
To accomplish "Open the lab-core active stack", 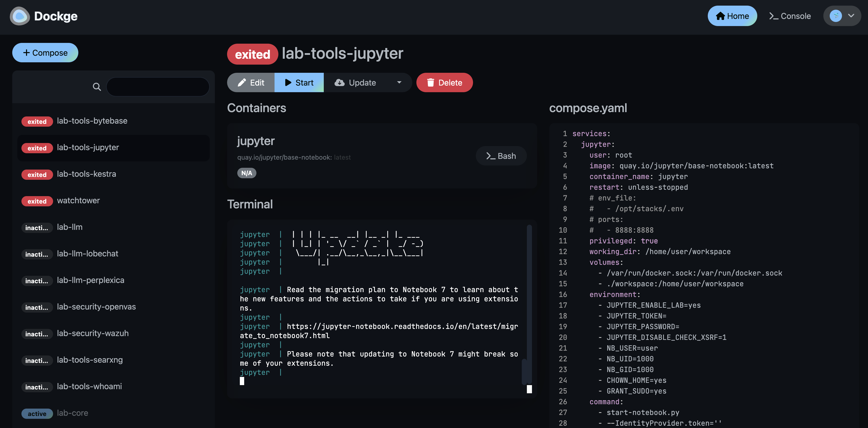I will 114,413.
